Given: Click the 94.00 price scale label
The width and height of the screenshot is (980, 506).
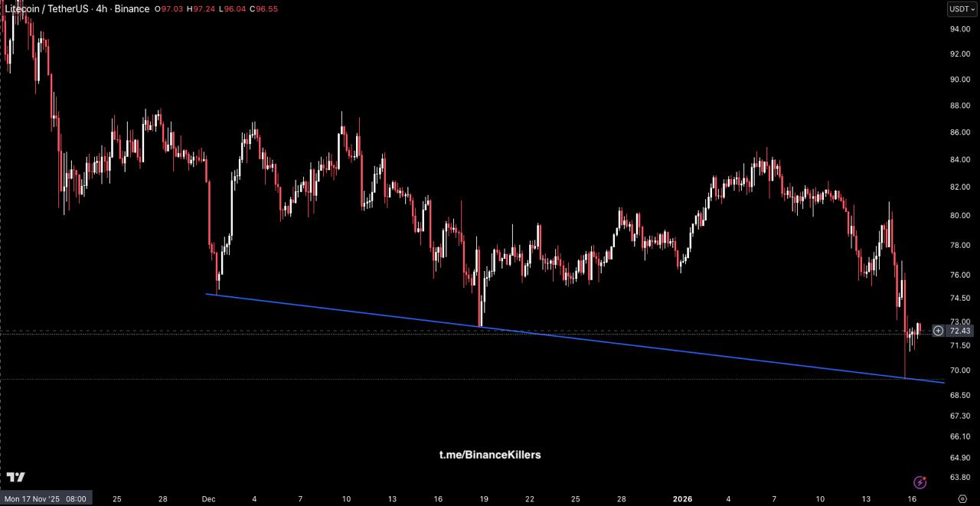Looking at the screenshot, I should coord(960,29).
